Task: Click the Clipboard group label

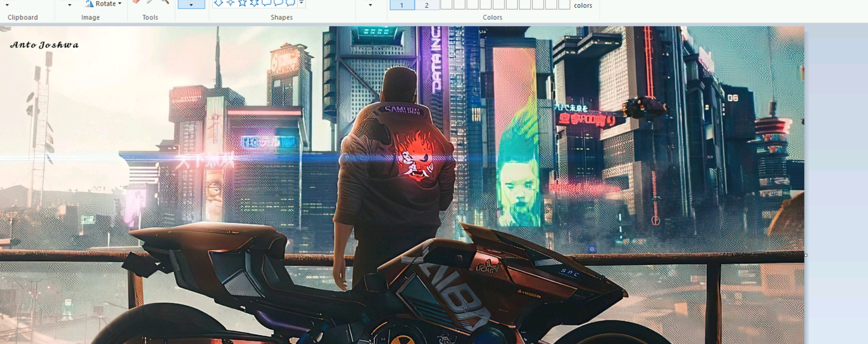Action: click(x=22, y=17)
